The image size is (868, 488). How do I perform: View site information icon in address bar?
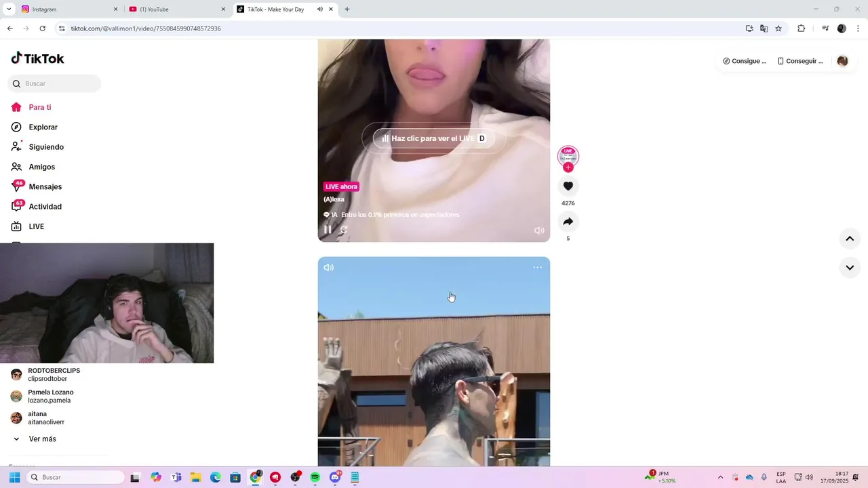(62, 28)
